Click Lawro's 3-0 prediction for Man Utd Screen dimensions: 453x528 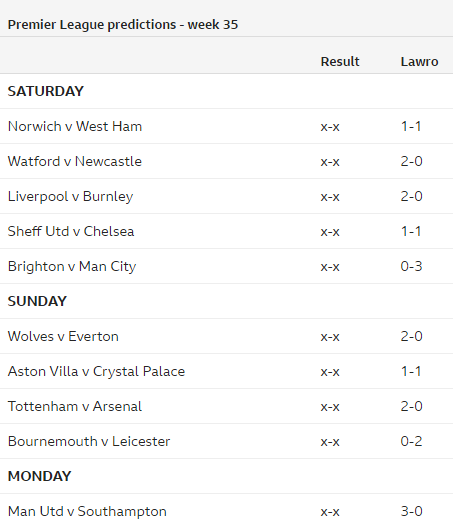tap(411, 512)
